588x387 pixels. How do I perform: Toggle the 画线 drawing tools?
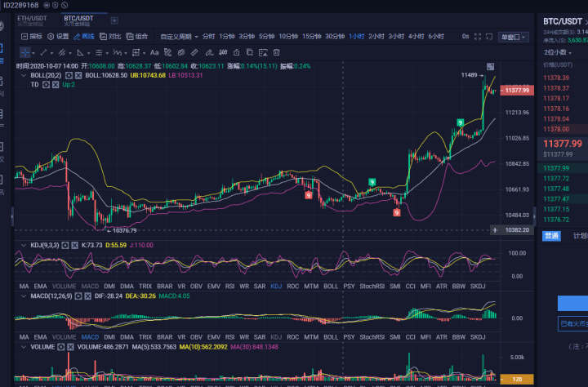tap(84, 37)
